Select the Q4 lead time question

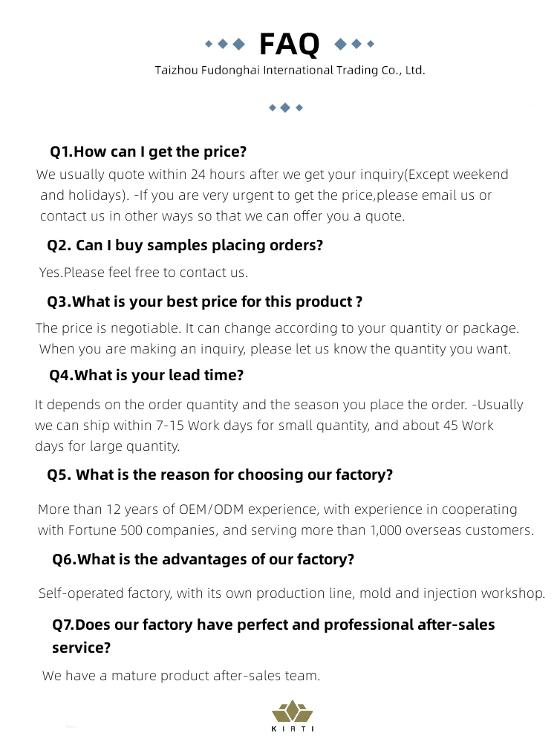(x=146, y=375)
